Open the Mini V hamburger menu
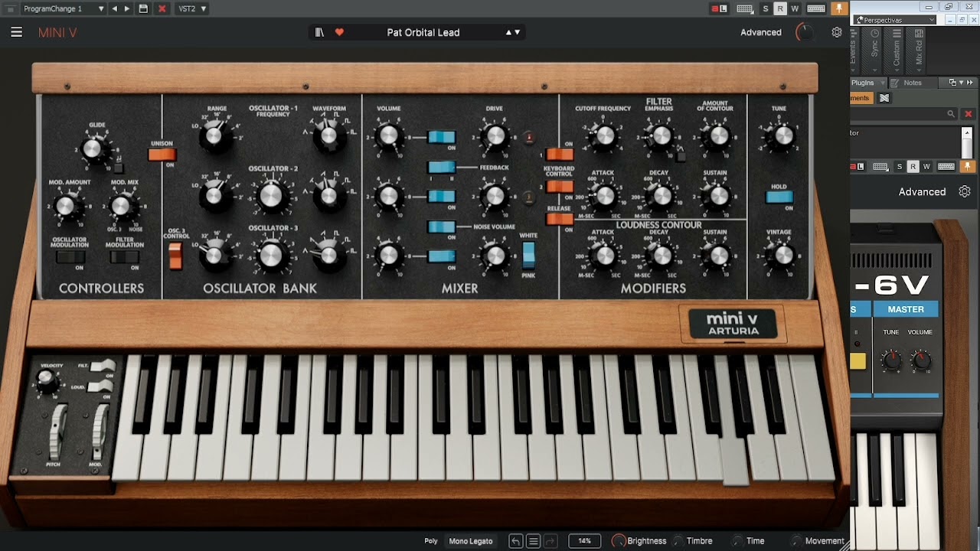This screenshot has width=980, height=551. click(17, 32)
